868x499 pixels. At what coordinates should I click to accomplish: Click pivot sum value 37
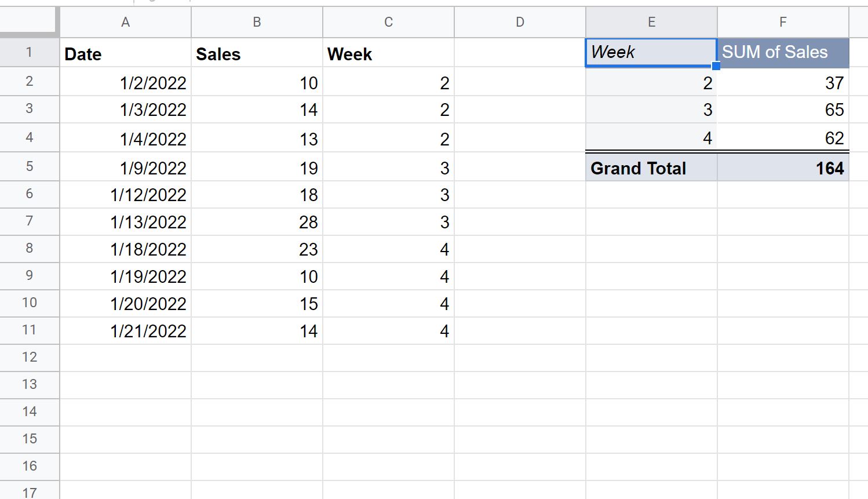[783, 82]
